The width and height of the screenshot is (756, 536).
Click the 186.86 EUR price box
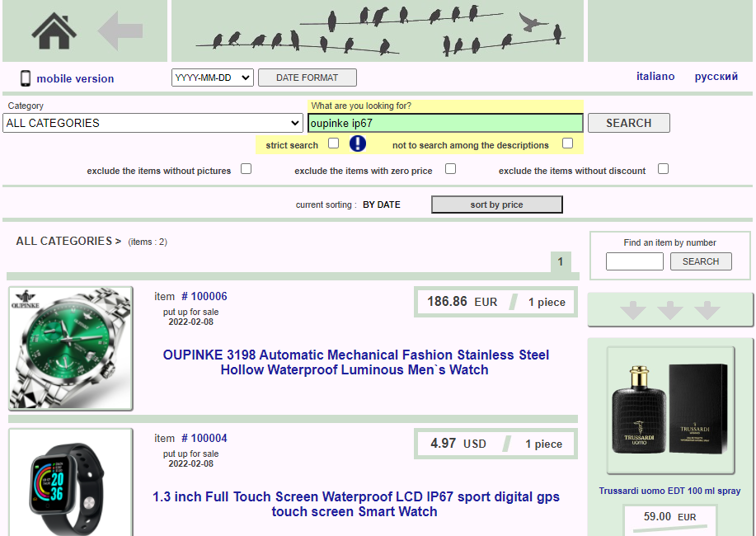(x=495, y=302)
